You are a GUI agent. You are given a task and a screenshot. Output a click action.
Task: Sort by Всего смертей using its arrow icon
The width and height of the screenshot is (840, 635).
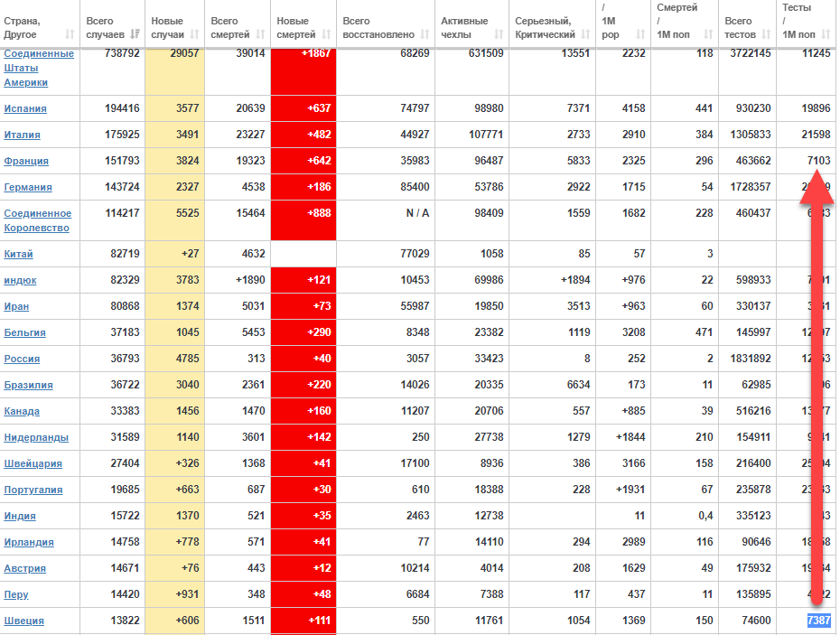(260, 34)
